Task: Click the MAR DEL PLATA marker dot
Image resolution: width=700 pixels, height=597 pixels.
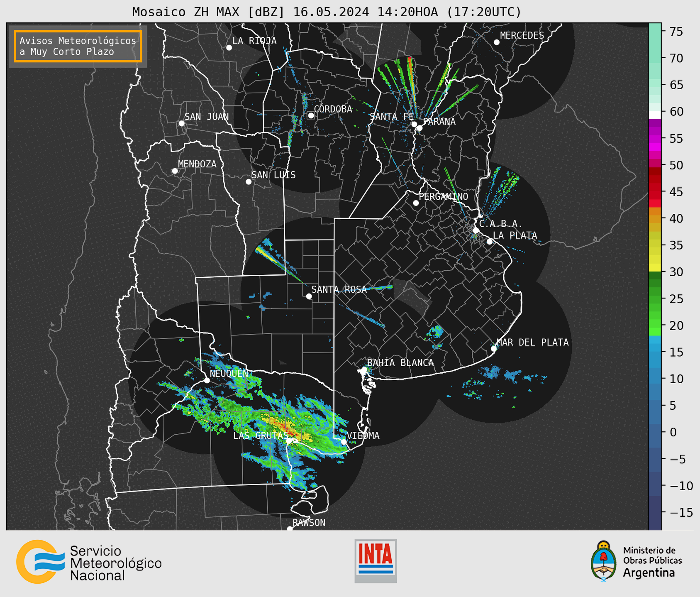Action: [x=494, y=349]
